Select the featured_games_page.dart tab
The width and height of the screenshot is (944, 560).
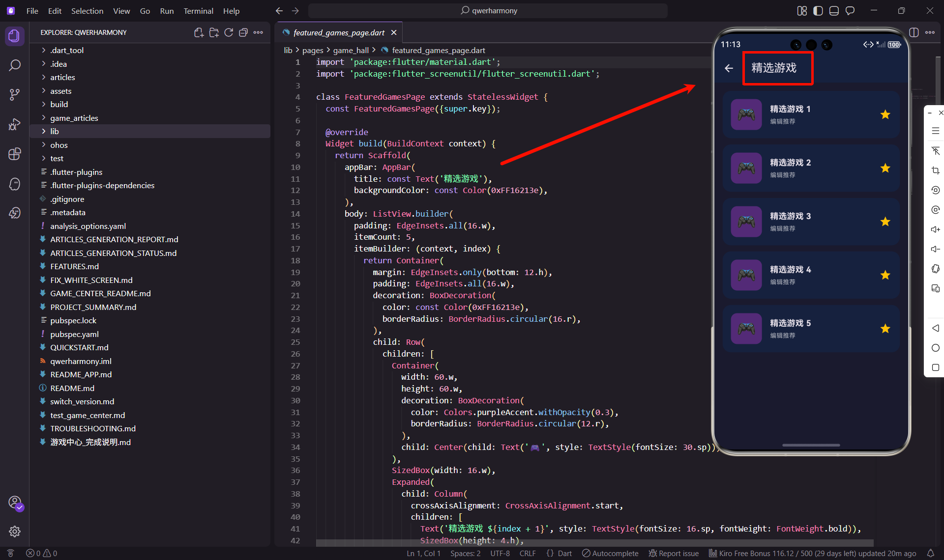(338, 32)
